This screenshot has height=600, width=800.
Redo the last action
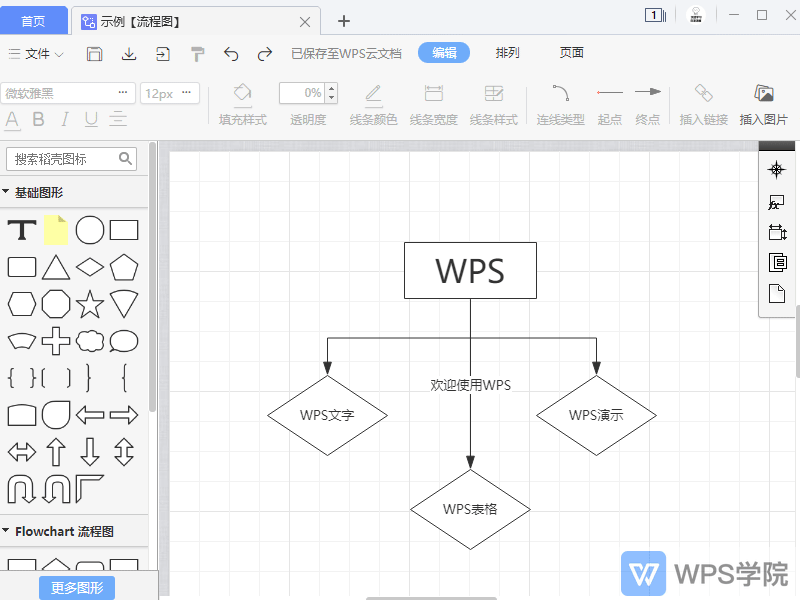pos(265,54)
